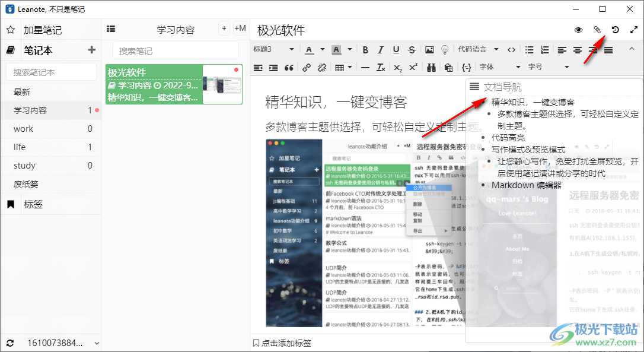Image resolution: width=644 pixels, height=352 pixels.
Task: Add a new notebook with plus icon
Action: [91, 50]
